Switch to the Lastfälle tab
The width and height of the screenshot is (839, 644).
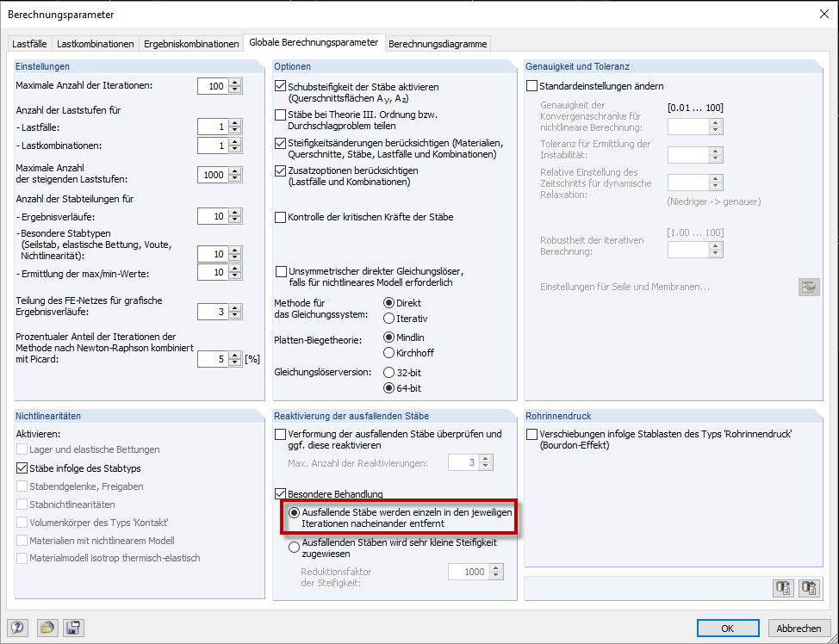coord(31,41)
